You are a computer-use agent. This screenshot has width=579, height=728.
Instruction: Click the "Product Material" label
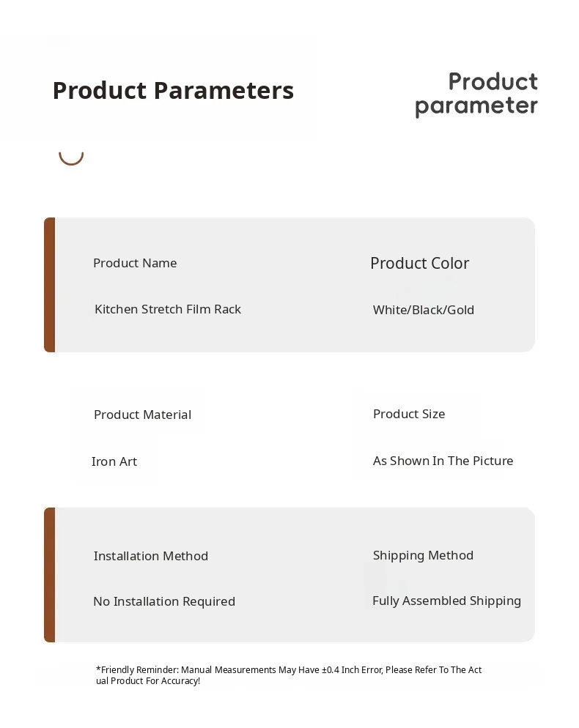pyautogui.click(x=142, y=415)
